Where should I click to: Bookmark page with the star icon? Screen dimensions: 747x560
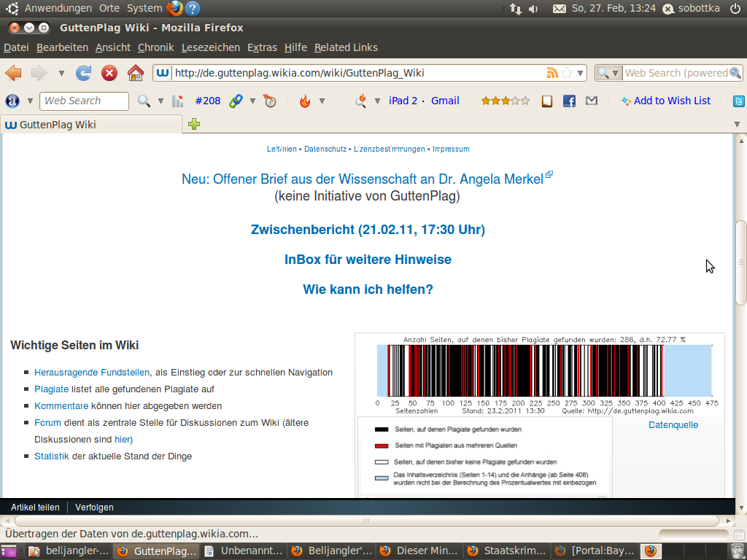(x=567, y=73)
